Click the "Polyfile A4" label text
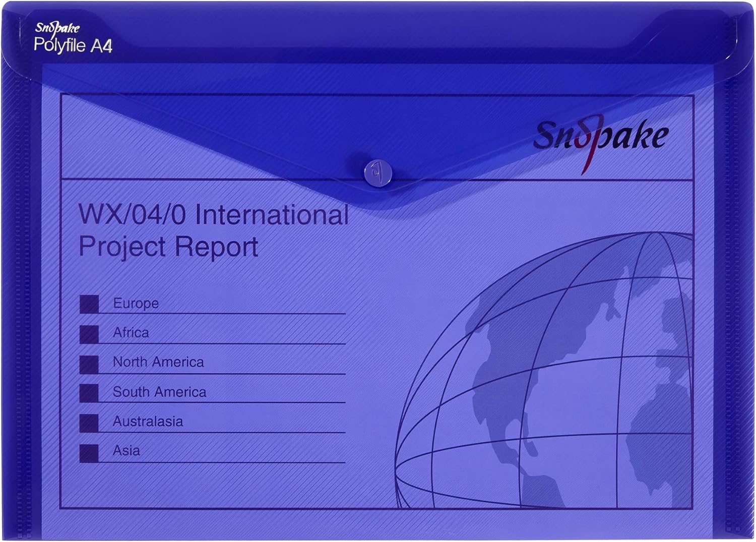 pyautogui.click(x=73, y=45)
